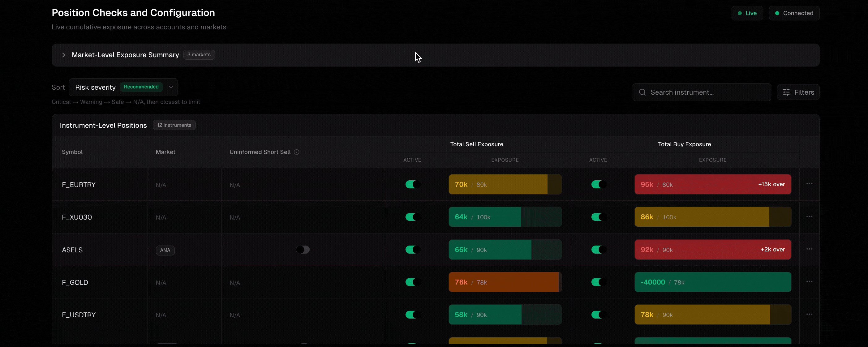868x347 pixels.
Task: Toggle F_USDTRY sell exposure active switch
Action: tap(413, 315)
